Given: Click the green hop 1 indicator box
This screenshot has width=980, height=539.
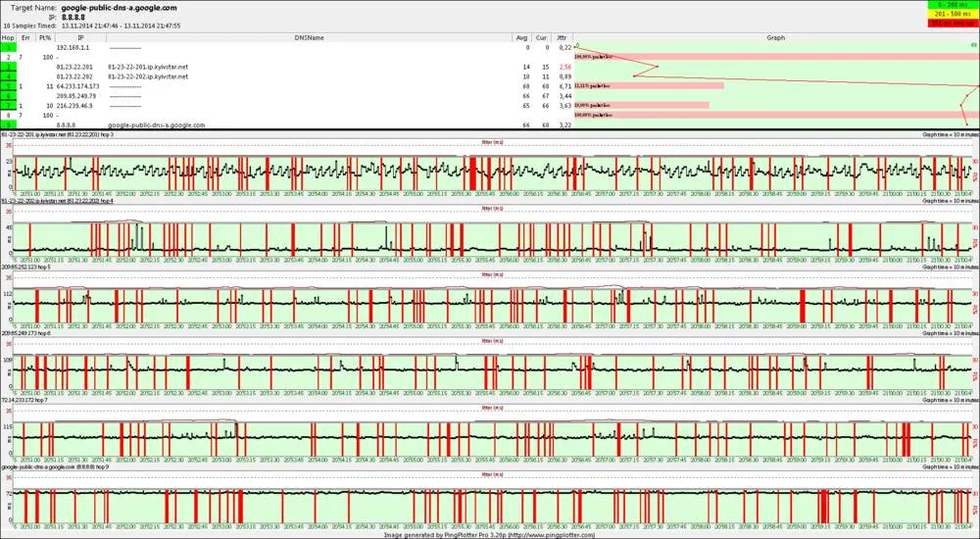Looking at the screenshot, I should (x=8, y=47).
